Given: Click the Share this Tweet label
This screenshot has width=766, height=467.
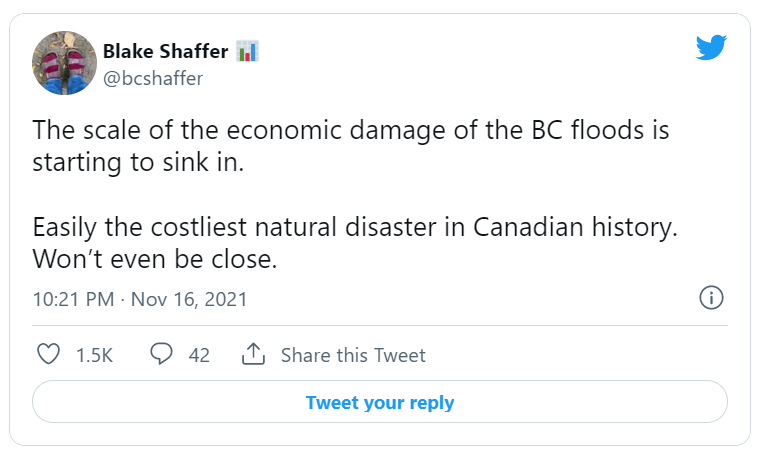Looking at the screenshot, I should tap(353, 355).
